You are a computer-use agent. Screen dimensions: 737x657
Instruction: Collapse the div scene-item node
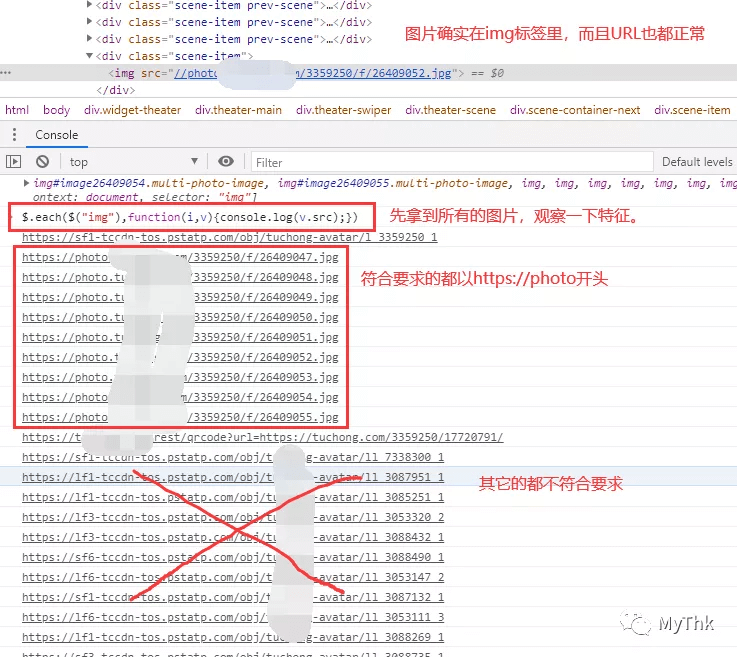(x=89, y=55)
